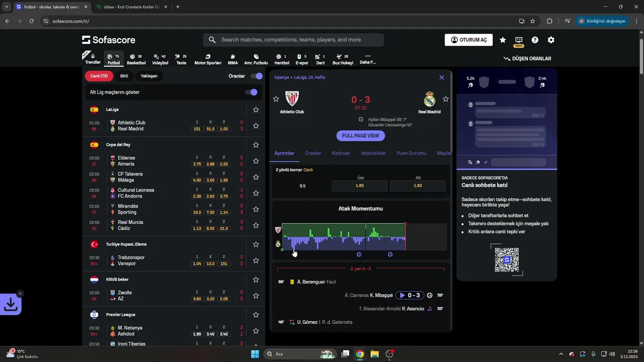Star the Trabzonspor vs Vanspor match

pyautogui.click(x=256, y=260)
